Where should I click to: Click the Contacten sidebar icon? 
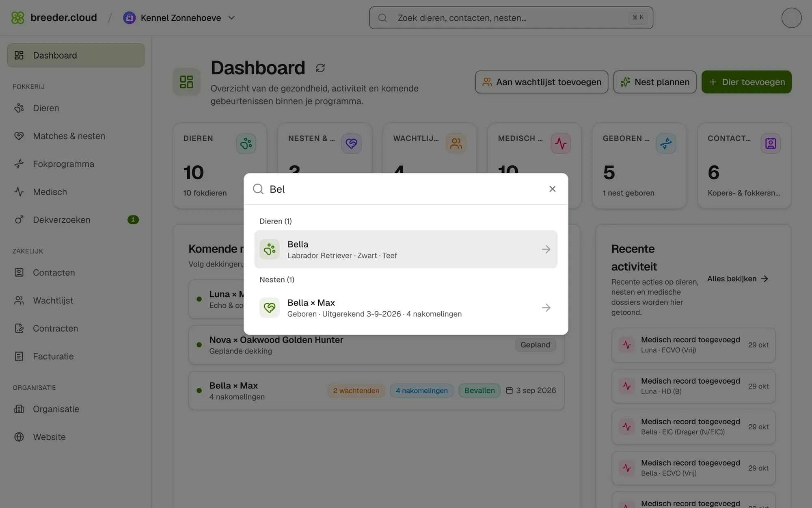click(19, 273)
